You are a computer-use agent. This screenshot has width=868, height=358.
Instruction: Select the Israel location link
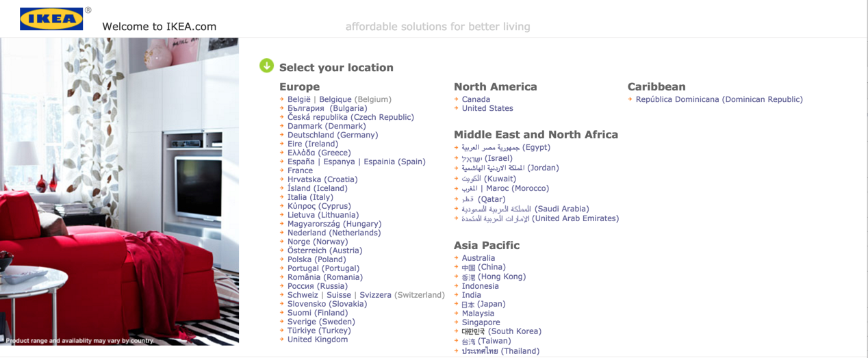tap(487, 158)
